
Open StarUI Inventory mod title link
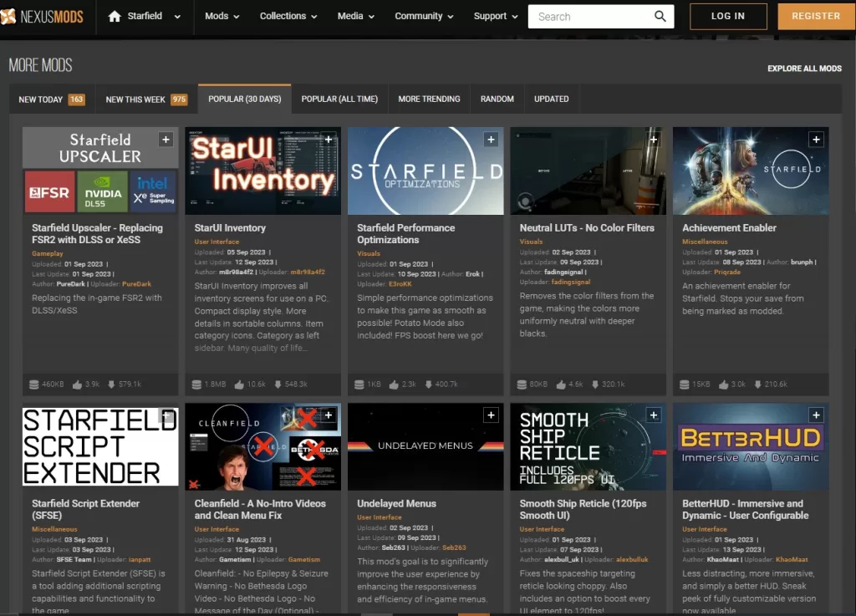point(230,228)
